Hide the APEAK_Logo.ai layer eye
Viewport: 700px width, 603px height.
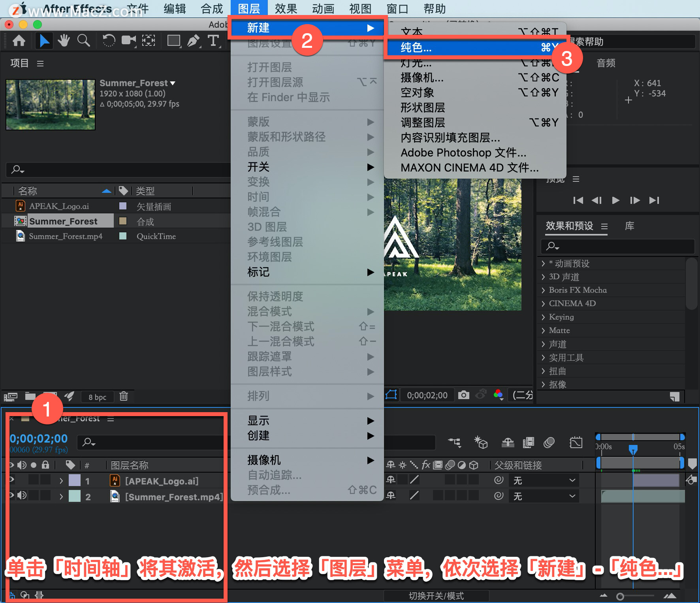tap(11, 480)
